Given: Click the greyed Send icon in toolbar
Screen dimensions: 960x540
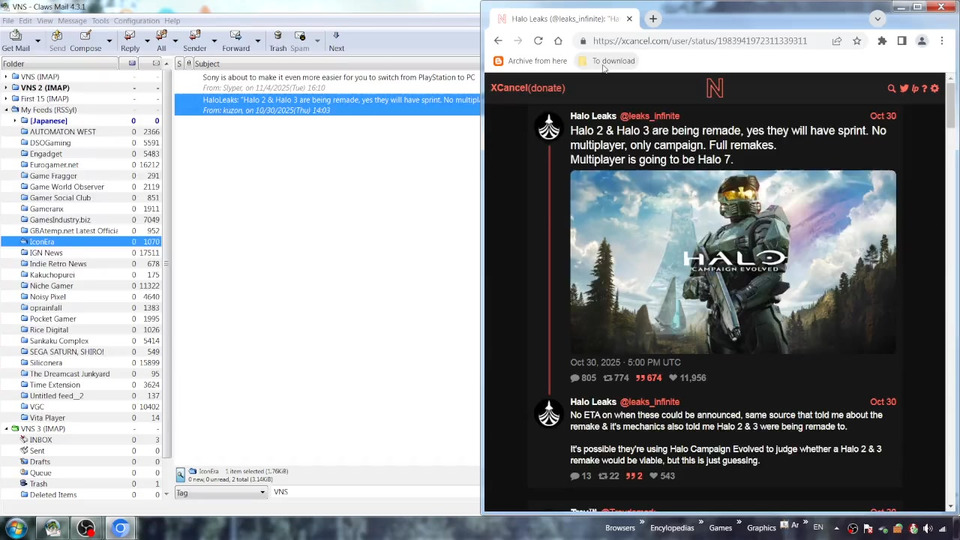Looking at the screenshot, I should [57, 40].
